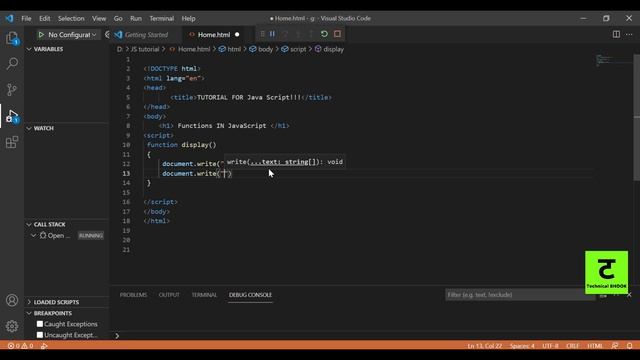The height and width of the screenshot is (360, 640).
Task: Open the Extensions view
Action: tap(12, 142)
